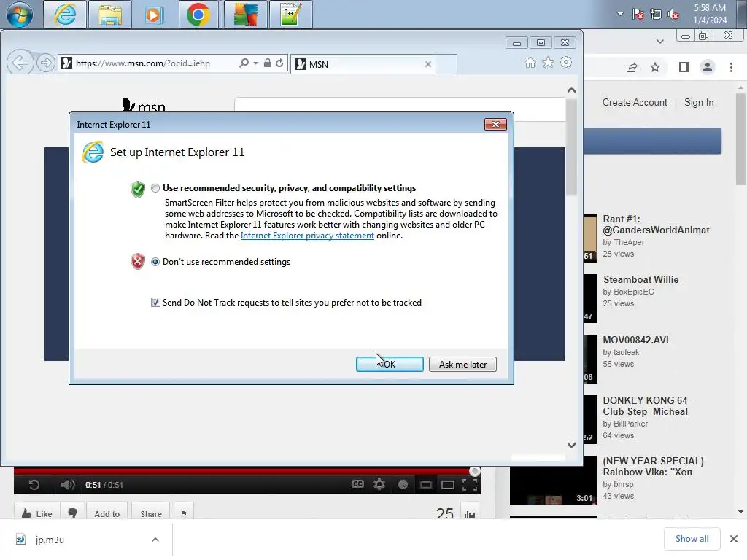Viewport: 747px width, 560px height.
Task: Click the volume speaker in video player
Action: pos(67,485)
